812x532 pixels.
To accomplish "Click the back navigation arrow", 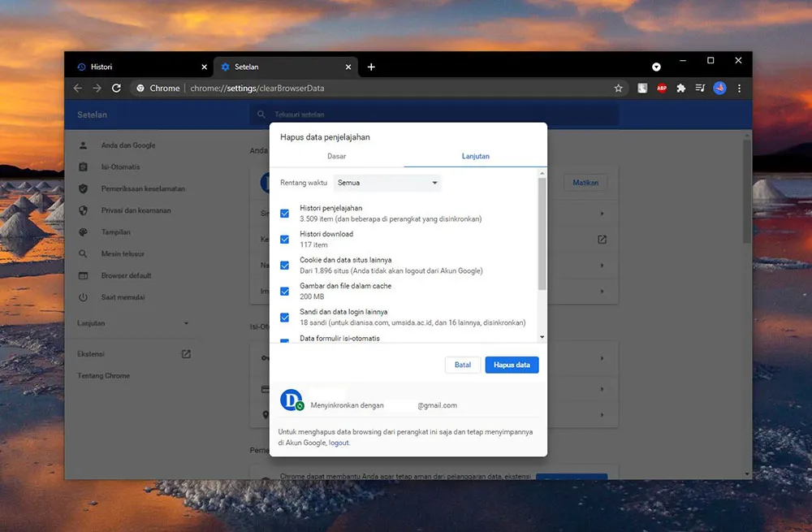I will click(x=78, y=88).
